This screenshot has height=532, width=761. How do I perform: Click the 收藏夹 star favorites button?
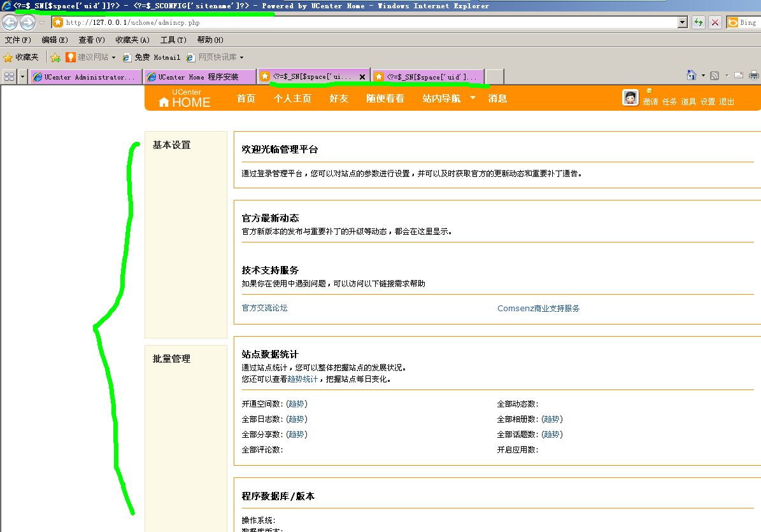tap(21, 57)
